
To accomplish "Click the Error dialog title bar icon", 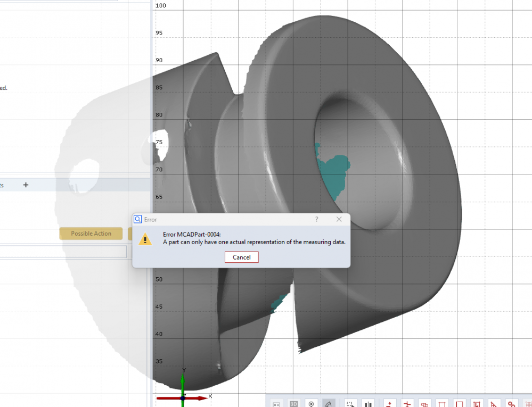I will click(x=138, y=219).
